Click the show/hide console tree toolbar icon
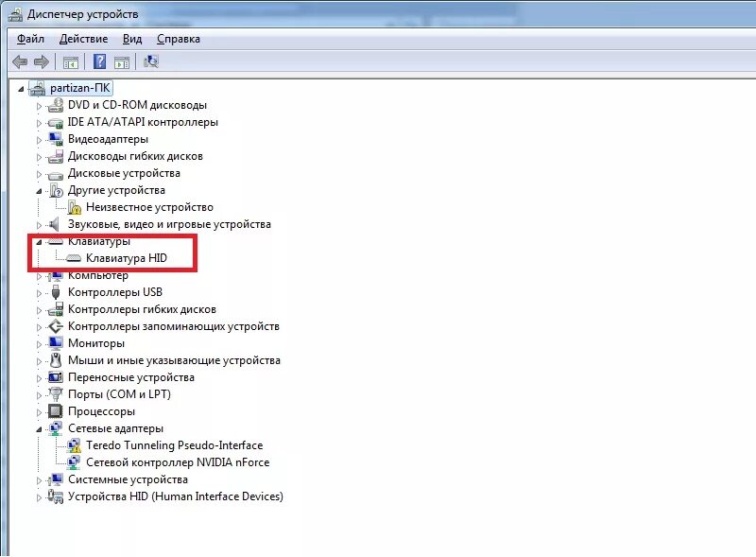Screen dimensions: 756x557 click(70, 62)
